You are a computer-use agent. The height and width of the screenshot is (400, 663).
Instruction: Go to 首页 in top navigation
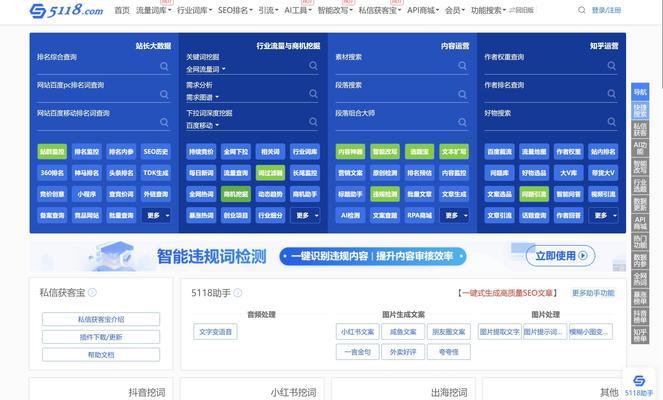[x=122, y=10]
